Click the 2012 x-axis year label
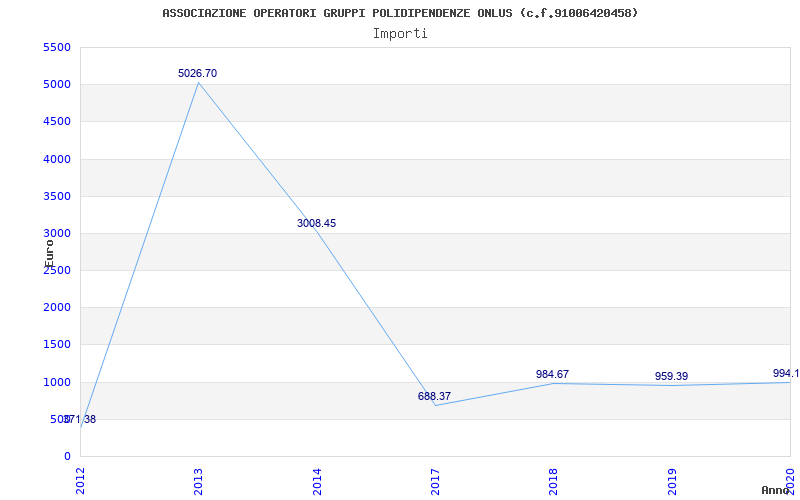 pos(80,481)
